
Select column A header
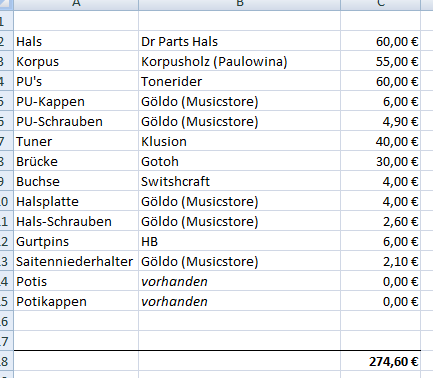pyautogui.click(x=76, y=5)
